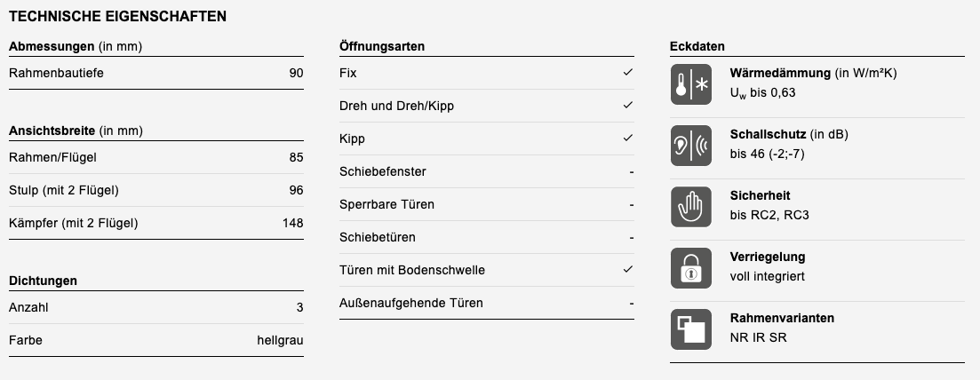This screenshot has width=980, height=380.
Task: Click the Verriegelung padlock icon
Action: tap(690, 268)
